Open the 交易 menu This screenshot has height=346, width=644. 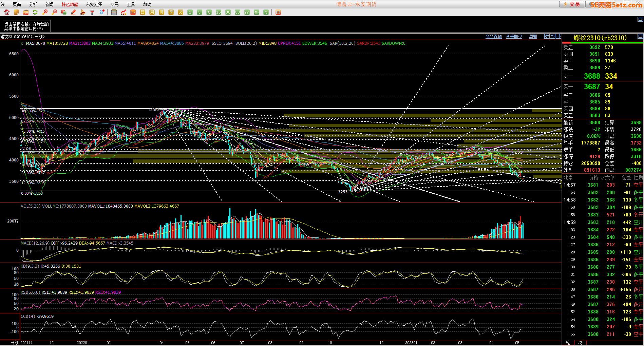(114, 4)
